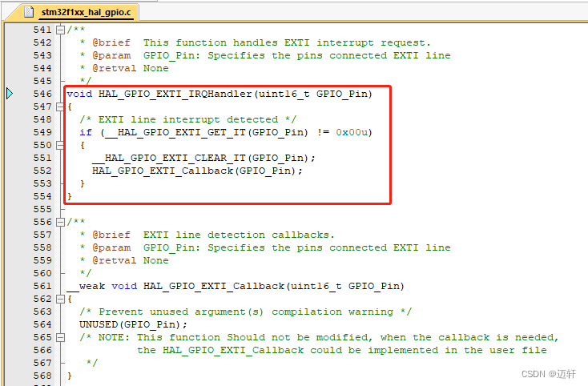This screenshot has width=588, height=386.
Task: Click the __HAL_GPIO_EXTI_CLEAR_IT macro call
Action: (x=169, y=158)
